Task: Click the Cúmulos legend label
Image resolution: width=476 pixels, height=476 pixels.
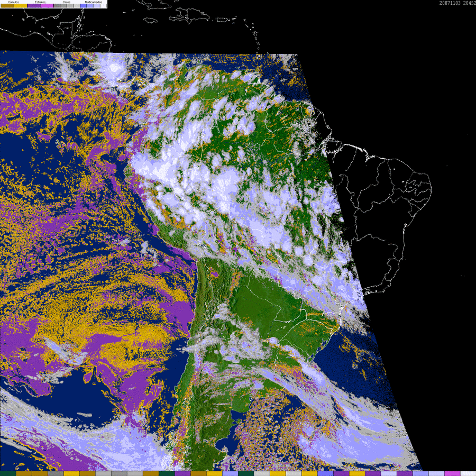Action: pos(13,2)
